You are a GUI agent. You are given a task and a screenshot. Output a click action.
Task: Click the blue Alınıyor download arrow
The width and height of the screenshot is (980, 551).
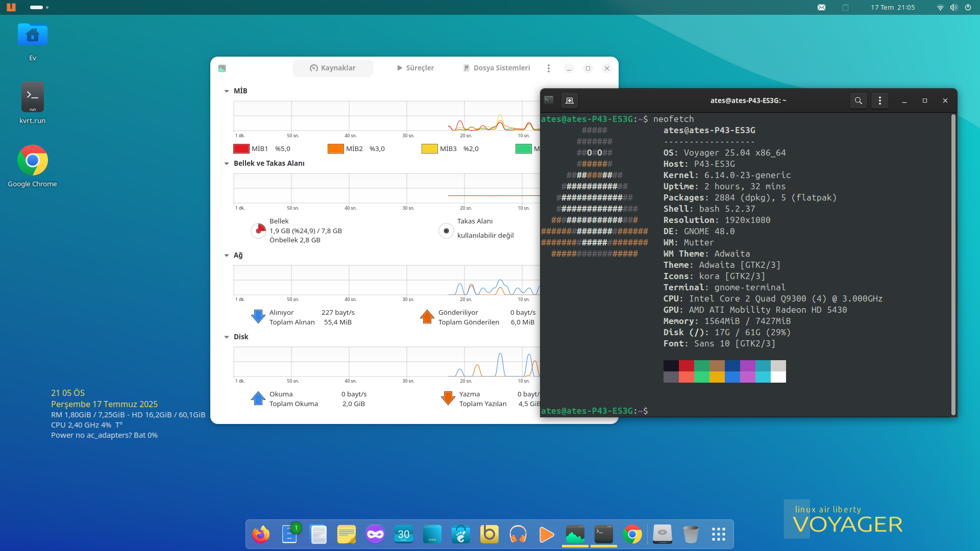click(258, 317)
